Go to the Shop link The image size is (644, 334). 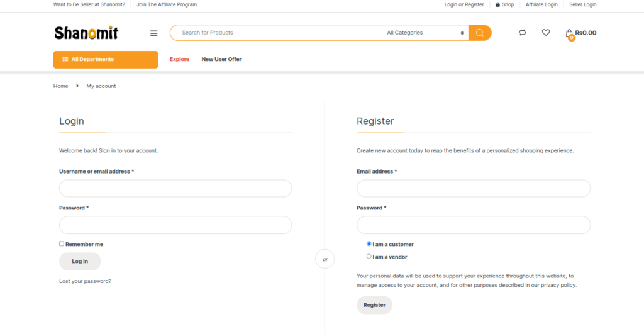coord(505,4)
